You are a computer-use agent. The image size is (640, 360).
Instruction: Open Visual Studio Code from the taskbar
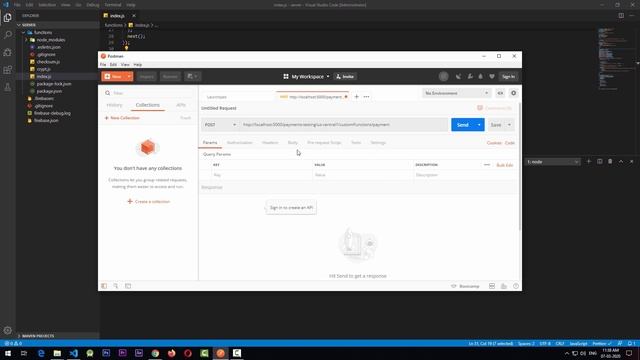point(73,353)
